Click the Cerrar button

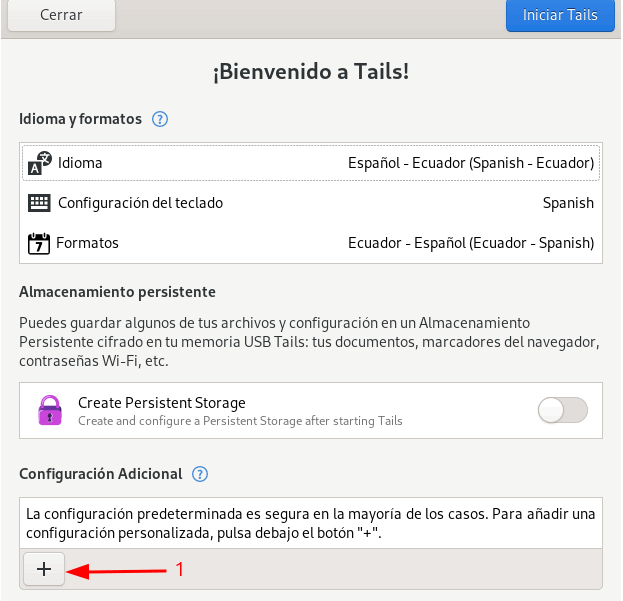pyautogui.click(x=61, y=15)
